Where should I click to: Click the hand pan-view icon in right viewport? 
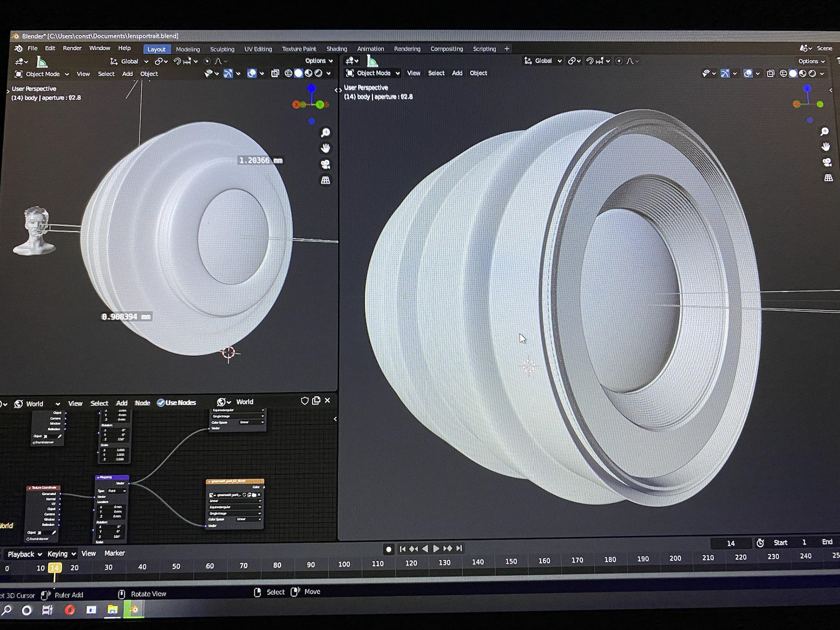coord(826,147)
